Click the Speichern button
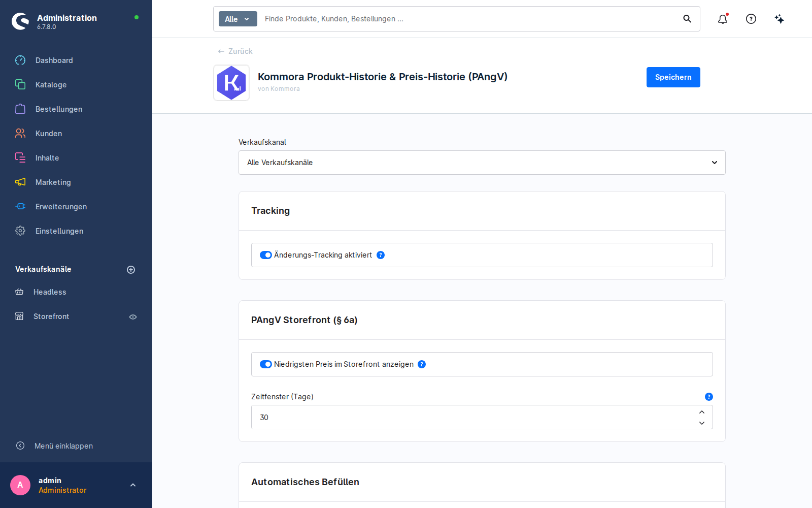This screenshot has height=508, width=812. click(673, 77)
